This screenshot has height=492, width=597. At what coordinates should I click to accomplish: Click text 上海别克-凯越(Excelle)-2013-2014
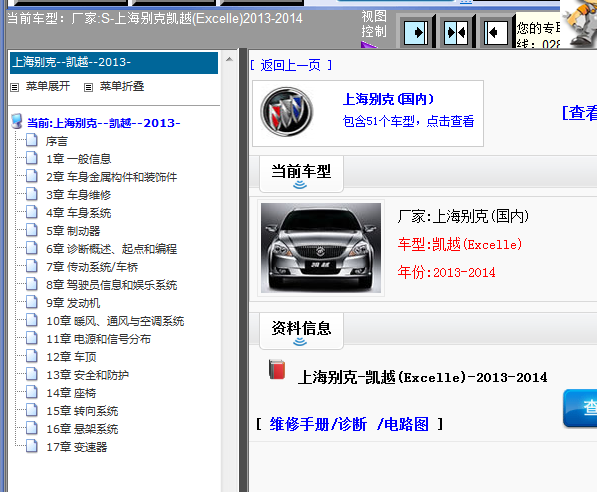click(423, 377)
